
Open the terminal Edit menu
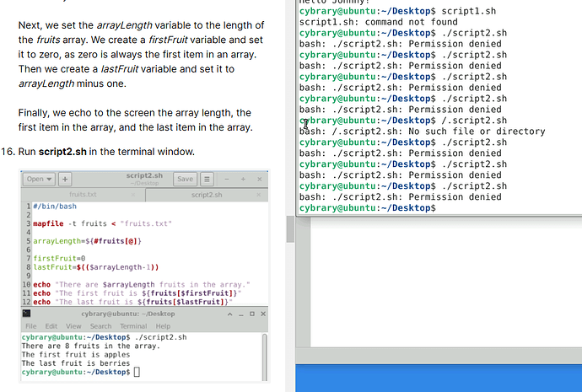[x=51, y=326]
